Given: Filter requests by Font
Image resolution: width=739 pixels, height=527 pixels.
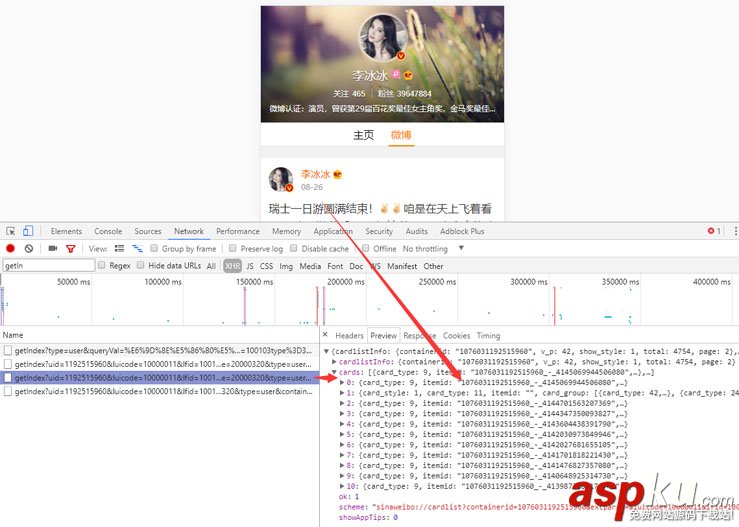Looking at the screenshot, I should pyautogui.click(x=335, y=266).
